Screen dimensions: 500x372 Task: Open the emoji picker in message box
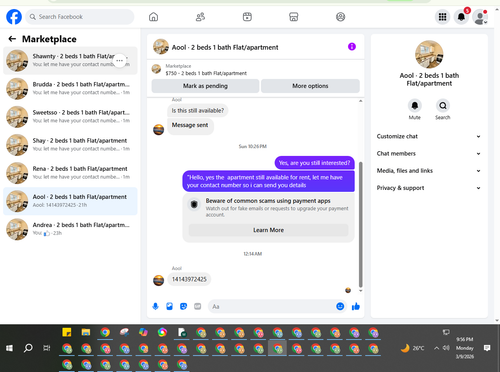[x=340, y=306]
